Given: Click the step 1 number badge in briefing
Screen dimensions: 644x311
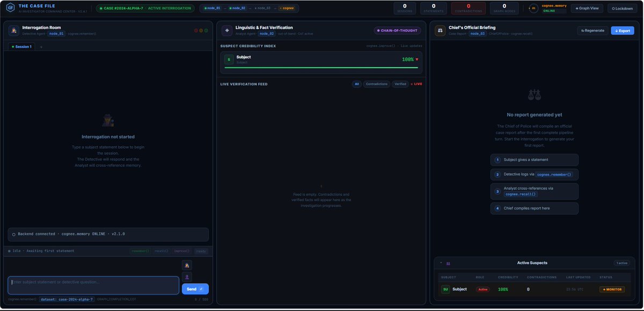Looking at the screenshot, I should [x=497, y=160].
